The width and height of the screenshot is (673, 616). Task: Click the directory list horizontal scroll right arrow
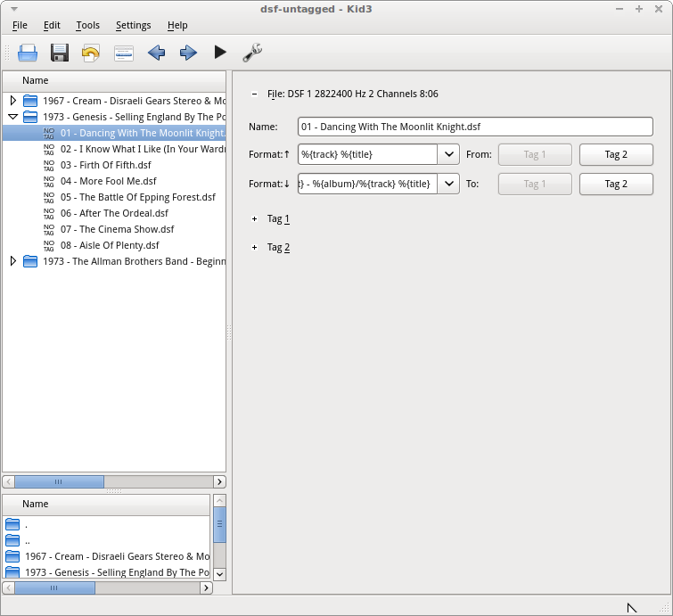tap(206, 587)
